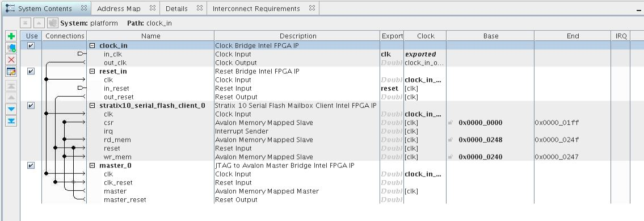This screenshot has width=644, height=221.
Task: Open the Interconnect Requirements tab
Action: [x=256, y=8]
